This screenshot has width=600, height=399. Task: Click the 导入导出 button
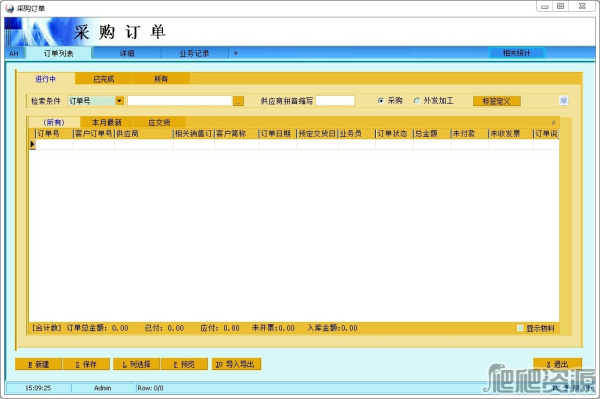(236, 364)
